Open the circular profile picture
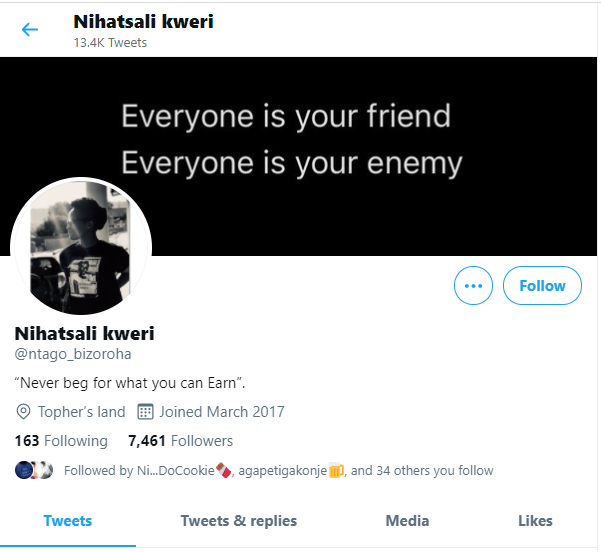The width and height of the screenshot is (601, 552). point(81,248)
